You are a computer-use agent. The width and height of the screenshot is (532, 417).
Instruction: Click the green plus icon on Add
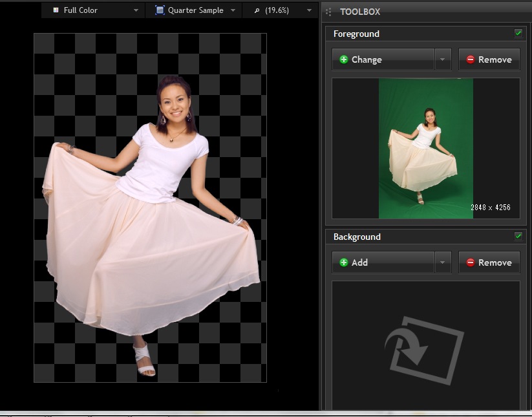point(344,262)
